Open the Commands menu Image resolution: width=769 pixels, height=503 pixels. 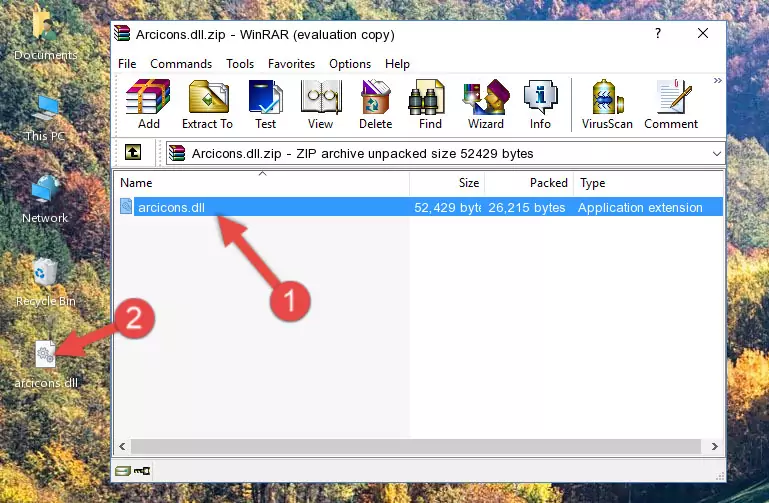click(x=181, y=64)
